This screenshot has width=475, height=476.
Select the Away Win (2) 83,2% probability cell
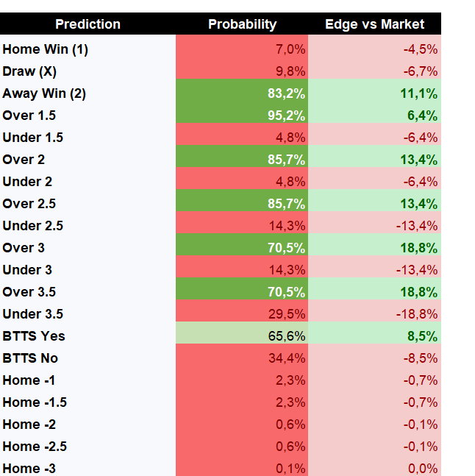pos(242,93)
